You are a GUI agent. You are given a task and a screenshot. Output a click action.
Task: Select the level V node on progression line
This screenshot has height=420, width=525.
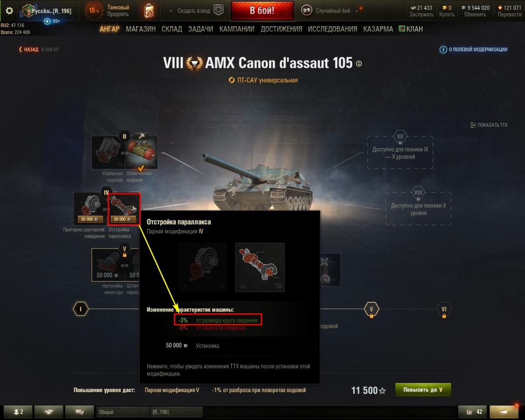click(x=371, y=309)
